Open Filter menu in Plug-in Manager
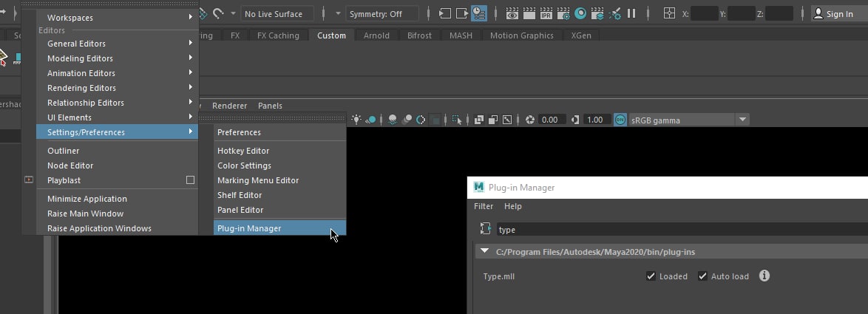The width and height of the screenshot is (868, 314). tap(484, 206)
